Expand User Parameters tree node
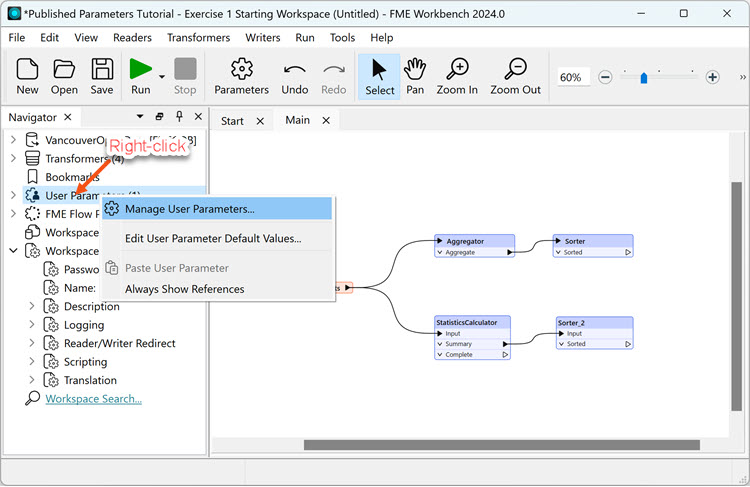Viewport: 750px width, 487px height. (x=13, y=195)
